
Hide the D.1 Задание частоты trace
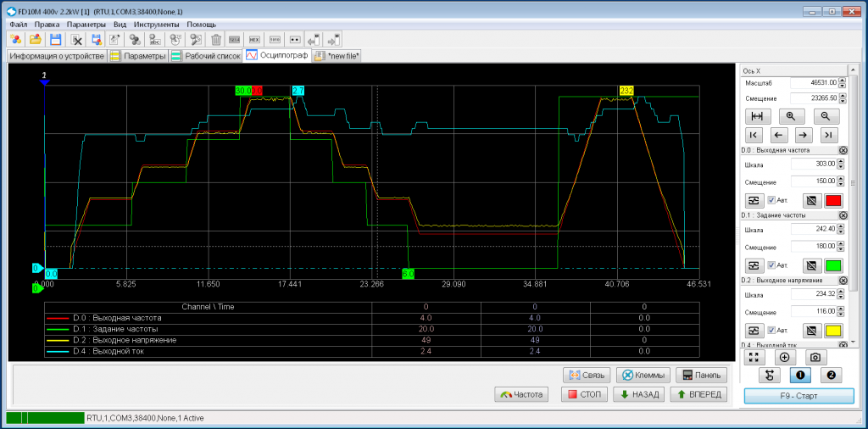tap(811, 265)
